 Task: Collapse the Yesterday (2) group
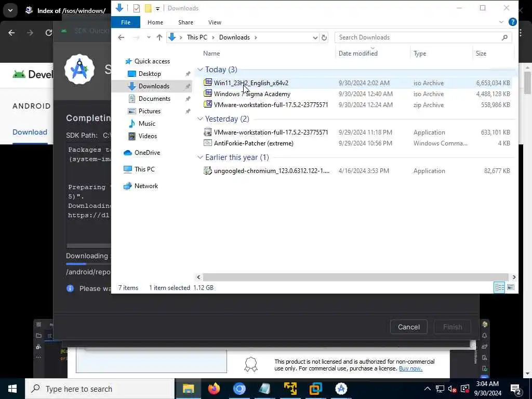point(200,119)
